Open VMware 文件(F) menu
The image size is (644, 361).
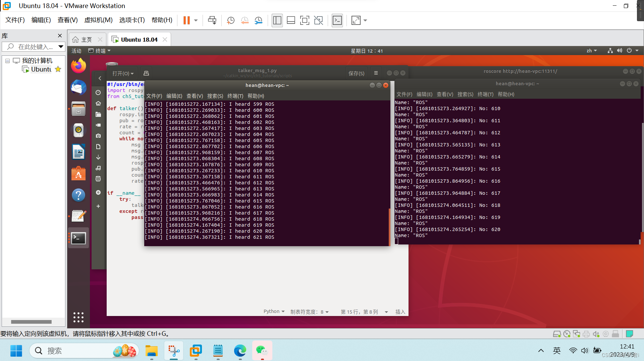coord(15,20)
